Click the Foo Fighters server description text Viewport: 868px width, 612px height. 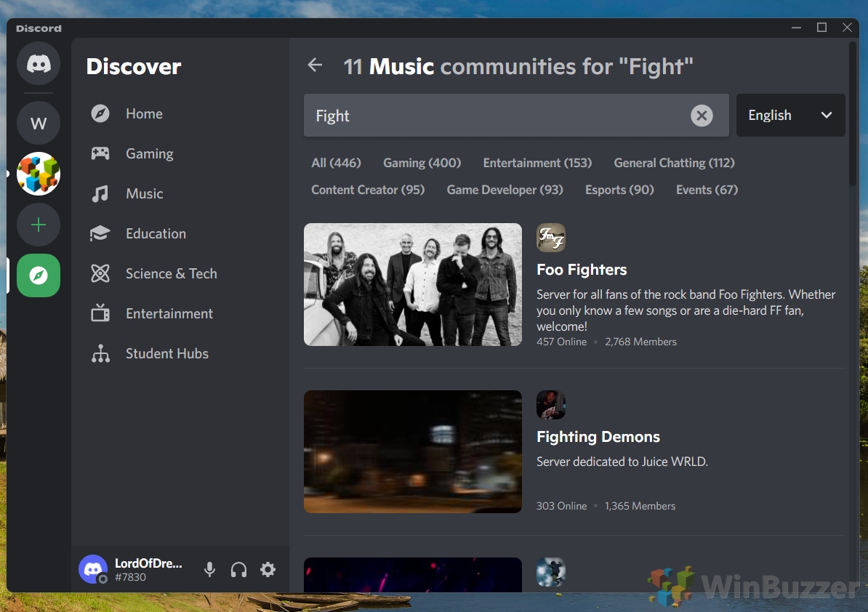(x=686, y=310)
